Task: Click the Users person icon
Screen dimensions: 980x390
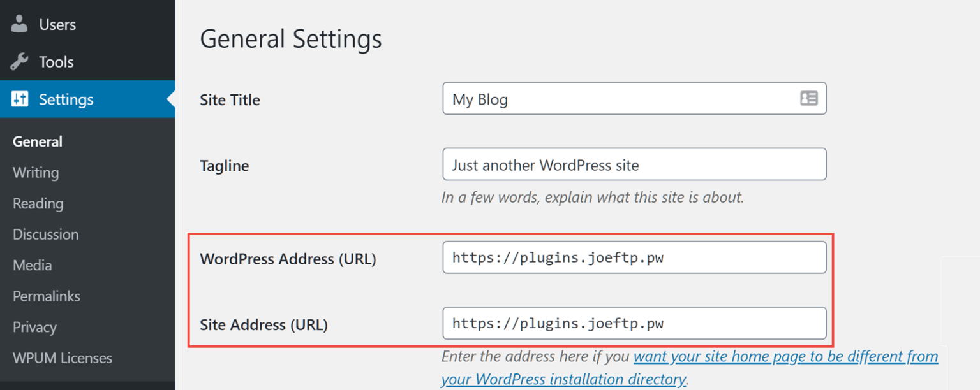Action: point(20,24)
